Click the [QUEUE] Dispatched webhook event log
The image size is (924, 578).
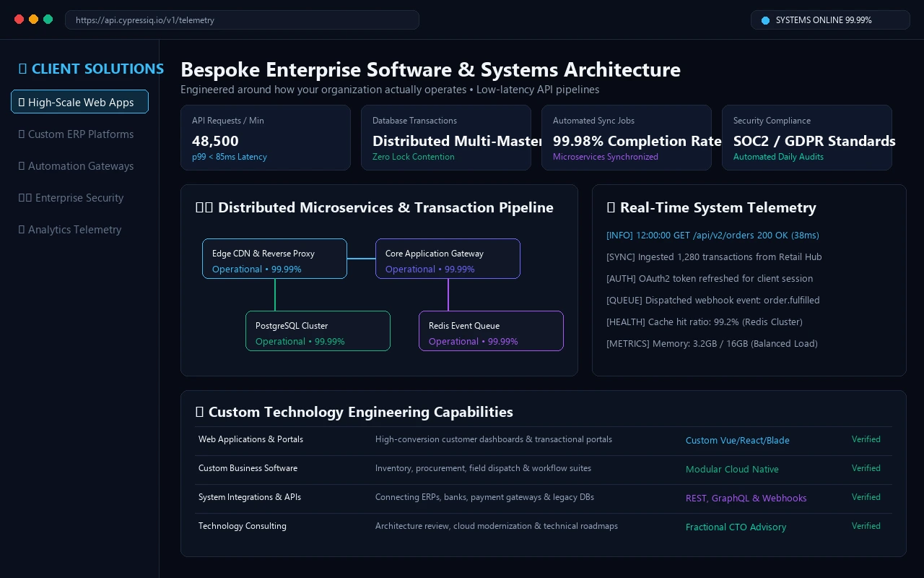coord(713,300)
